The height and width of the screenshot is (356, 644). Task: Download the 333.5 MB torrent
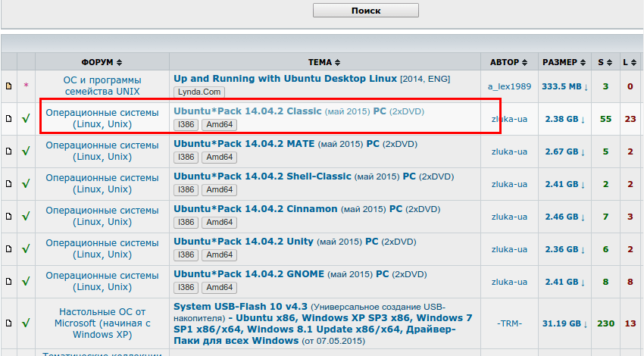tap(564, 86)
